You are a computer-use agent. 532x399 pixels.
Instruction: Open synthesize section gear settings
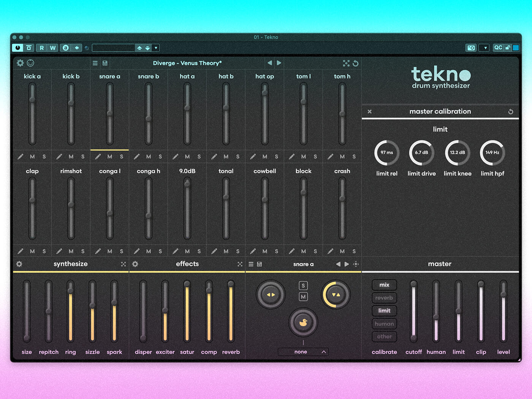click(19, 264)
